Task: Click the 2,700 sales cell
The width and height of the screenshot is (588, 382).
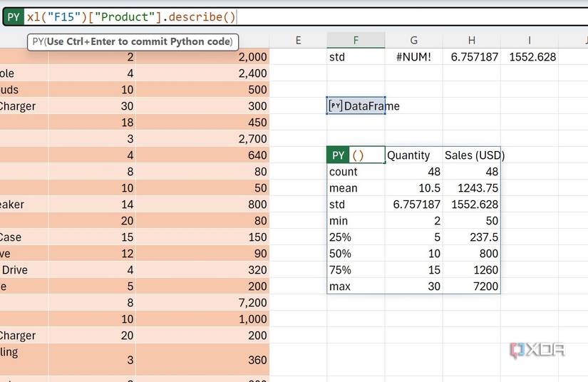Action: click(x=202, y=139)
